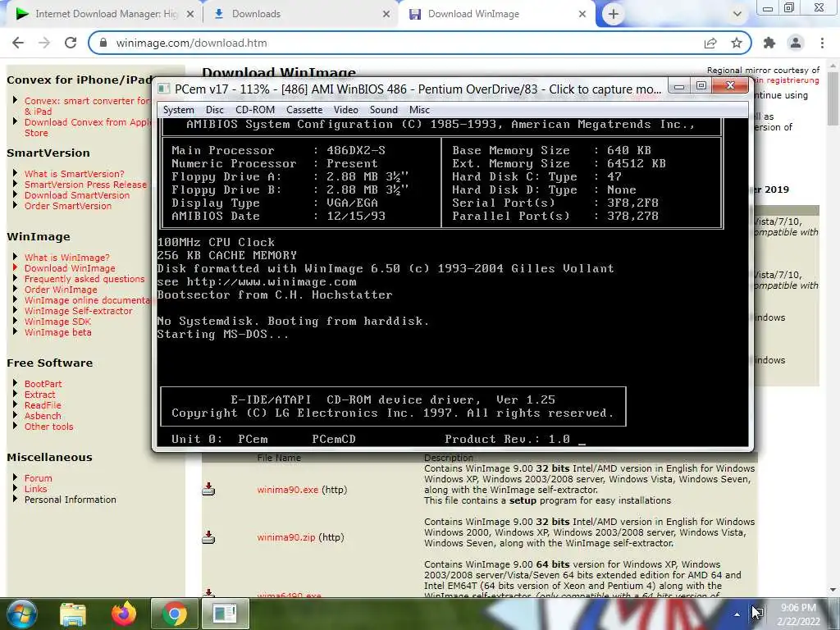This screenshot has width=840, height=630.
Task: Go back using the Chrome back arrow
Action: (x=18, y=43)
